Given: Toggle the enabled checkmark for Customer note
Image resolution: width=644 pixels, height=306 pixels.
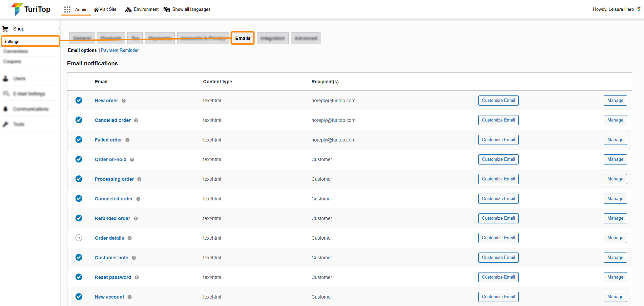Looking at the screenshot, I should tap(79, 258).
